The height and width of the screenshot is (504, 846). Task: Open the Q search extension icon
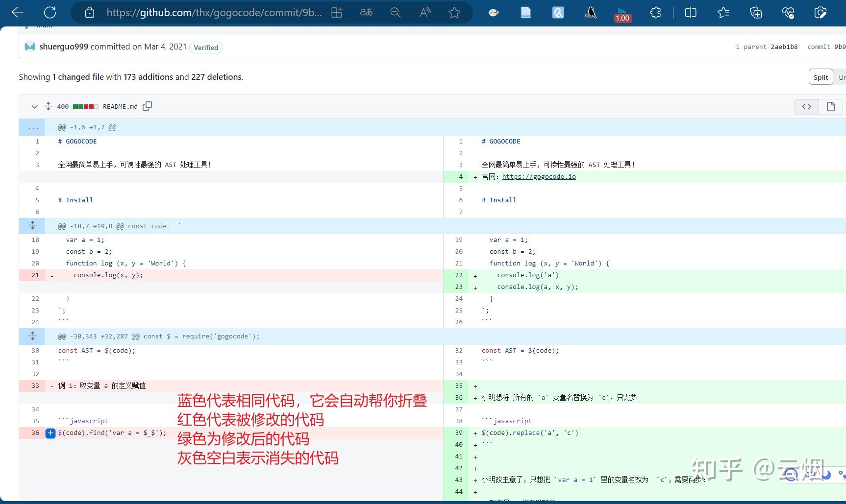(x=558, y=13)
